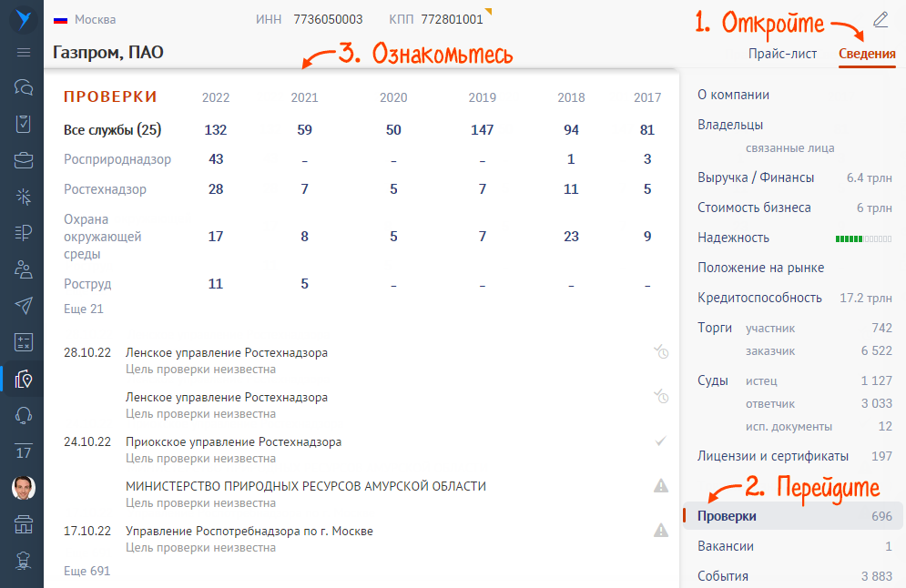
Task: Click the value 43 for Росприроднадзор 2022
Action: pyautogui.click(x=216, y=159)
